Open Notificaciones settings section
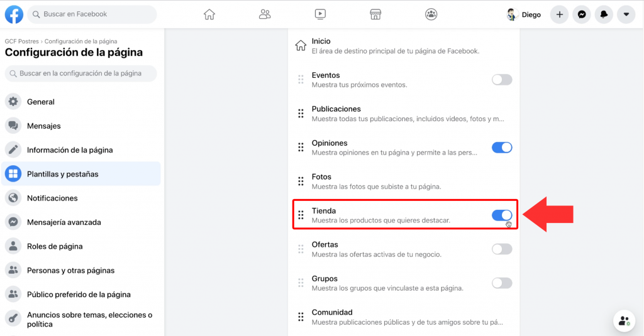 point(52,198)
